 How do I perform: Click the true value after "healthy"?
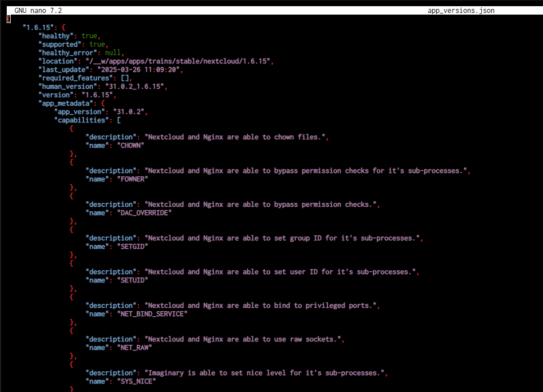89,35
